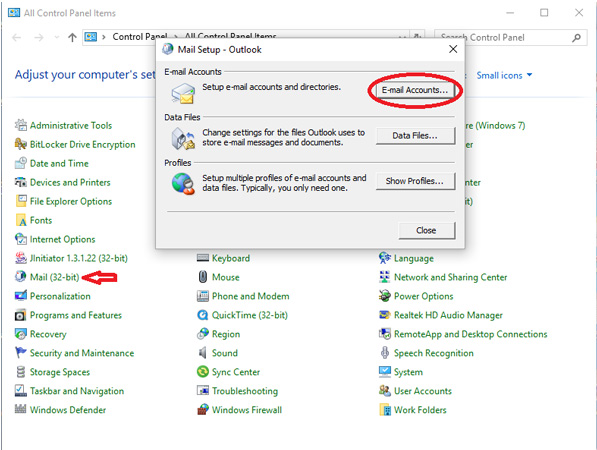The height and width of the screenshot is (450, 597).
Task: Click the Speech Recognition microphone icon
Action: coord(385,353)
